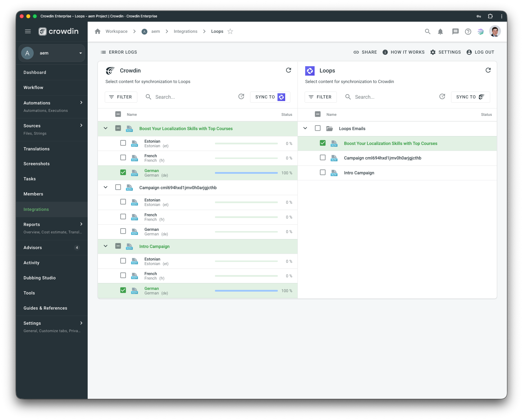Check French under Boost Your Localization Skills
Viewport: 523px width, 420px height.
pyautogui.click(x=123, y=157)
